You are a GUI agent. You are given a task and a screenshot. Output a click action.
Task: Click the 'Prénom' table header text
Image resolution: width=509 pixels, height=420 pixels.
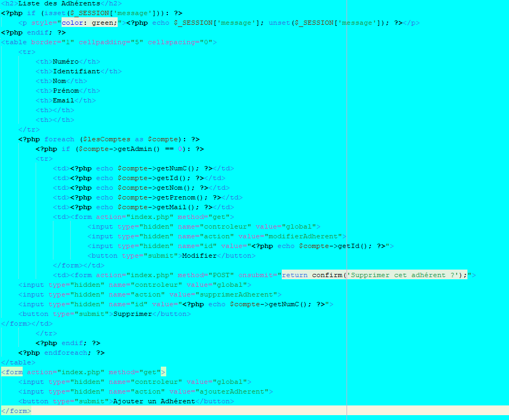point(66,91)
